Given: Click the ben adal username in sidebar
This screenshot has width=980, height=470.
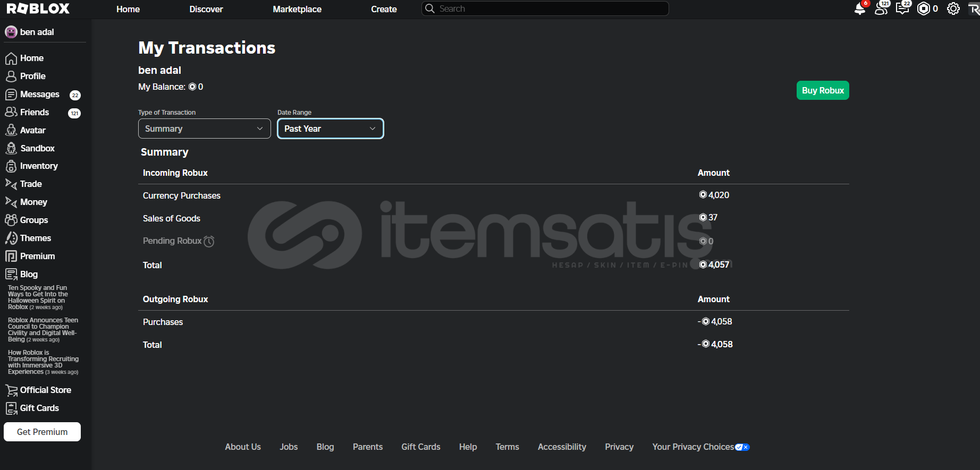Looking at the screenshot, I should point(37,32).
